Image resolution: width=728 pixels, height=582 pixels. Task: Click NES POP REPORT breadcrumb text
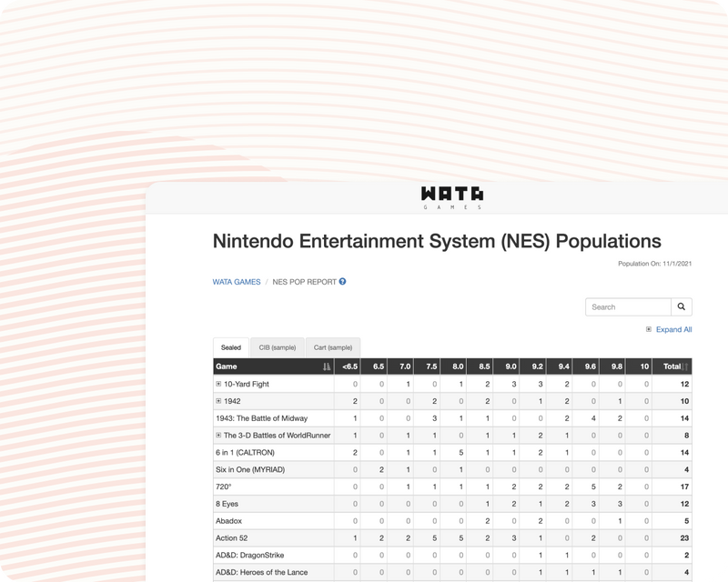coord(304,282)
